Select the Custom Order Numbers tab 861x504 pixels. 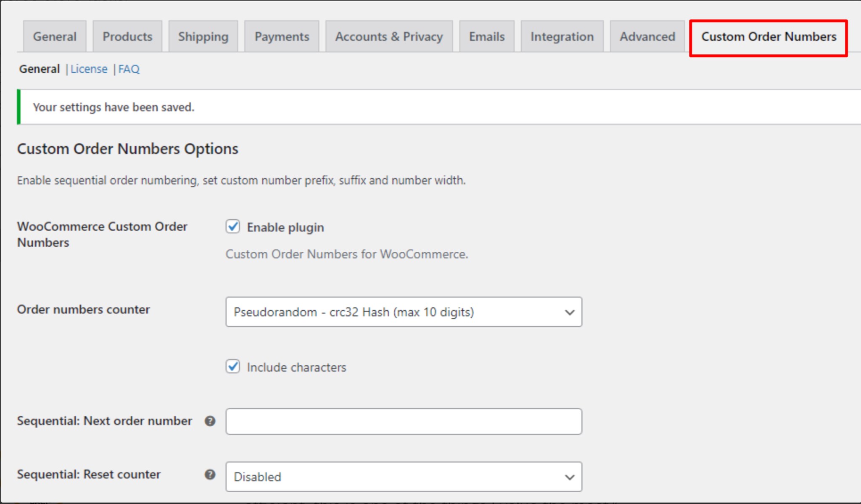[x=769, y=37]
